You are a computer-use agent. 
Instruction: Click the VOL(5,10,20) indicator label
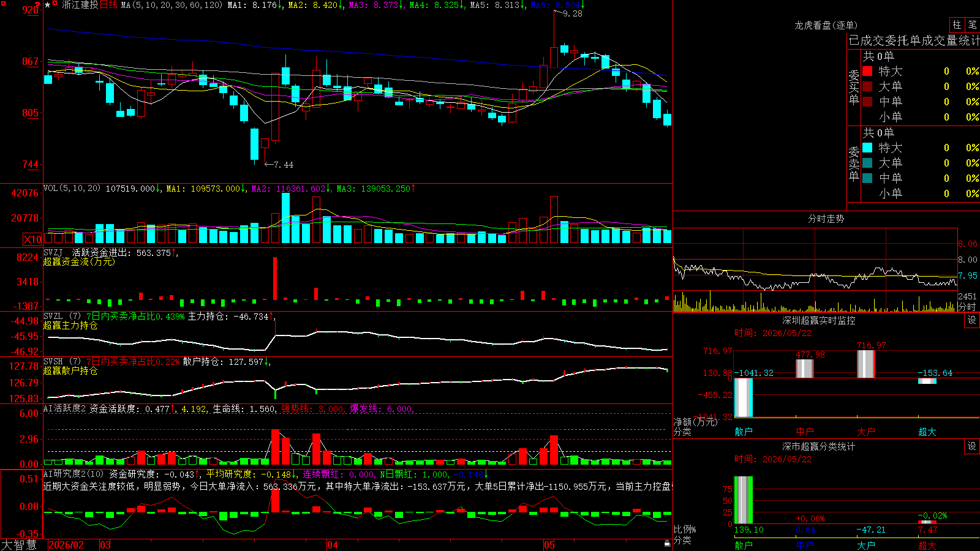(72, 188)
